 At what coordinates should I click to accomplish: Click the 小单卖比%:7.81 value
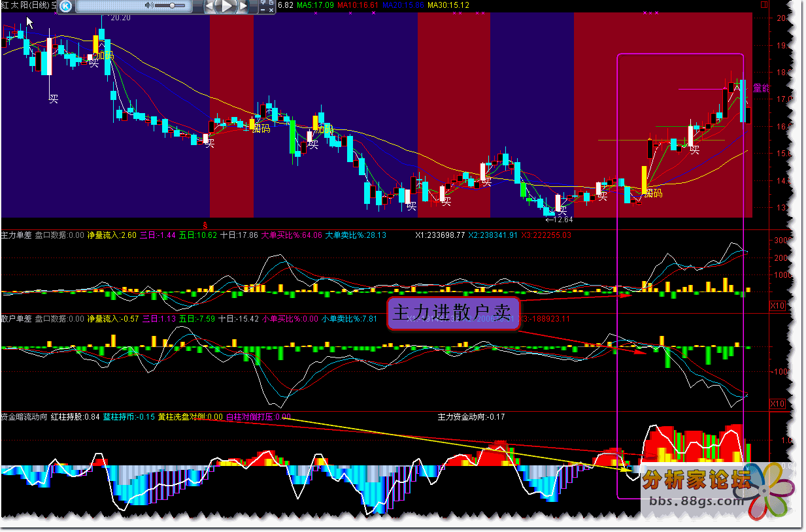pyautogui.click(x=349, y=319)
